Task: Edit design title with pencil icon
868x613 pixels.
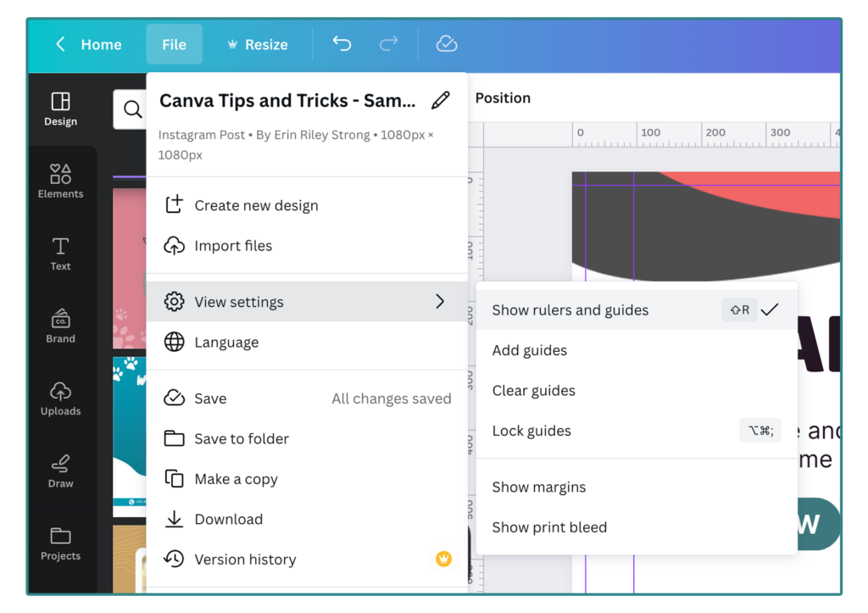Action: click(x=441, y=100)
